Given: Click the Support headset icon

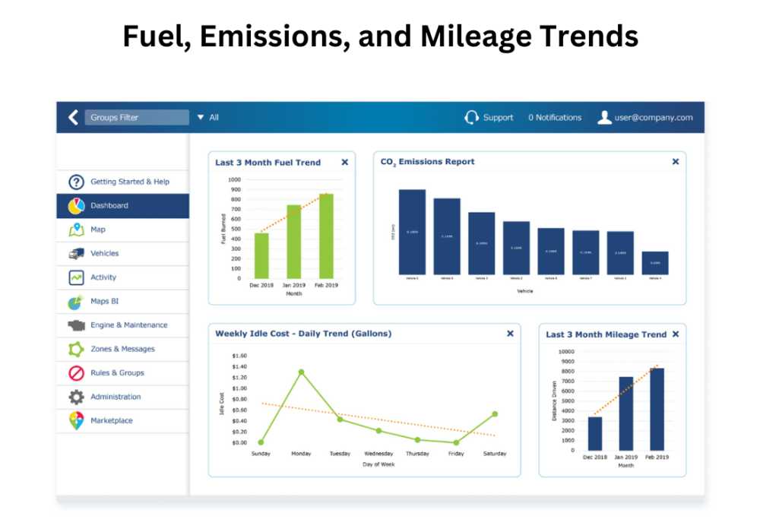Looking at the screenshot, I should pos(471,118).
